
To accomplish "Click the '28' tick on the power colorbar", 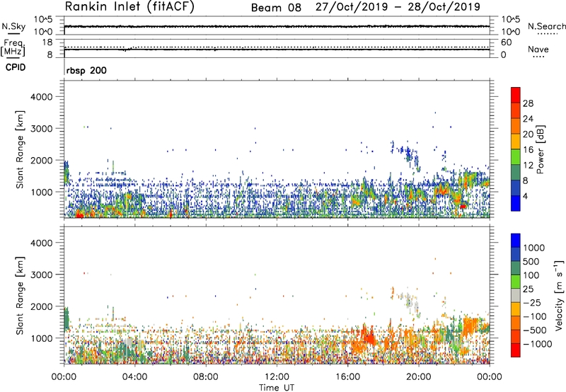I will pos(528,103).
